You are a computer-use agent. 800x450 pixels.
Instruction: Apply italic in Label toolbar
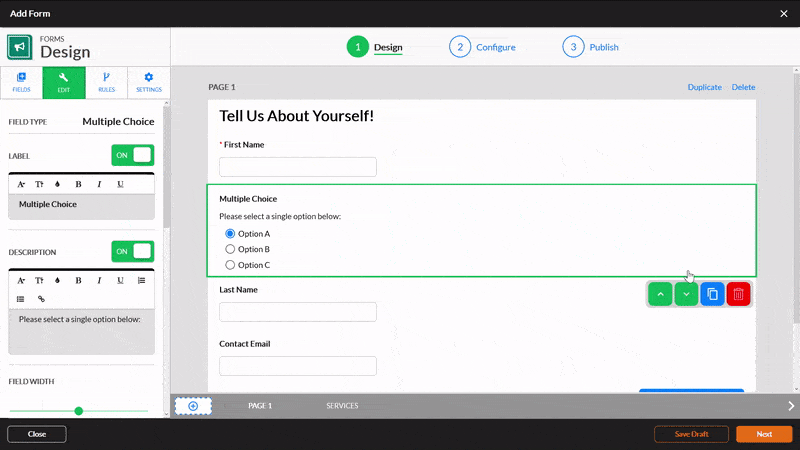click(99, 184)
